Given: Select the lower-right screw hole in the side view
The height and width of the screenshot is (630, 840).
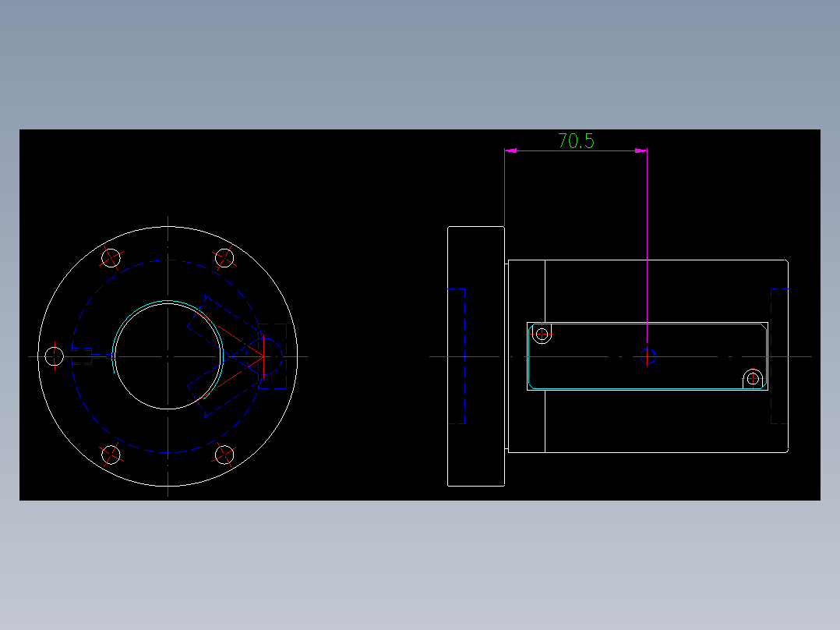Looking at the screenshot, I should click(753, 380).
